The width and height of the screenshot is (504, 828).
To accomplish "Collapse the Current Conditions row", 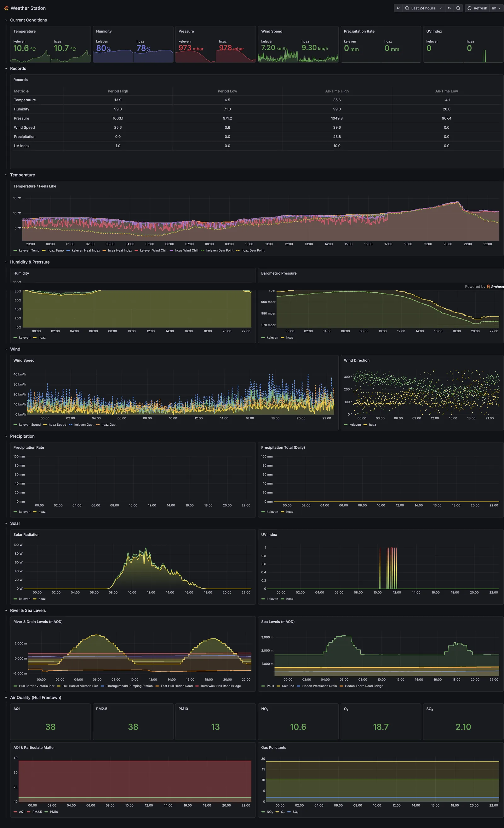I will click(6, 20).
